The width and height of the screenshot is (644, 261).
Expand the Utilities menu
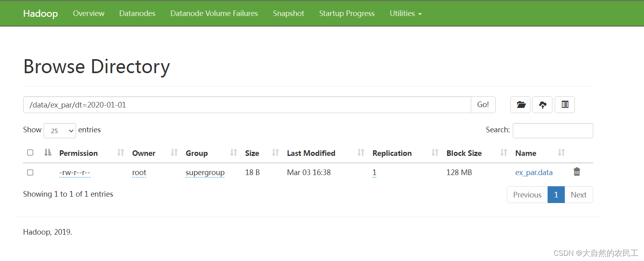pos(406,13)
